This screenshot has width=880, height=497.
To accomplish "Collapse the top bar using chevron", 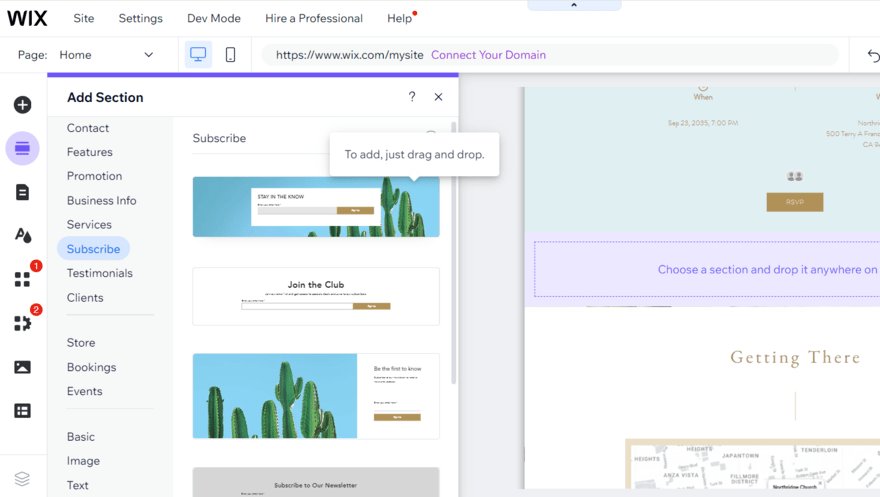I will 574,5.
